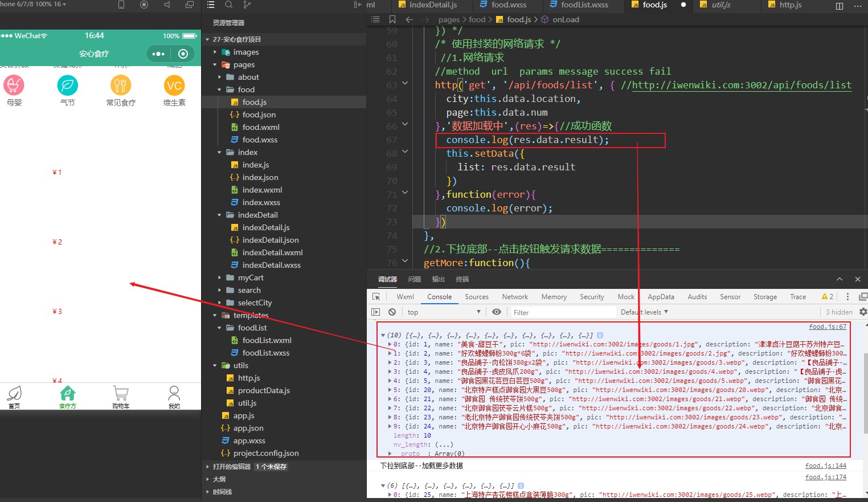Collapse the sidebar panel icon
Screen dimensions: 868x502
[358, 5]
